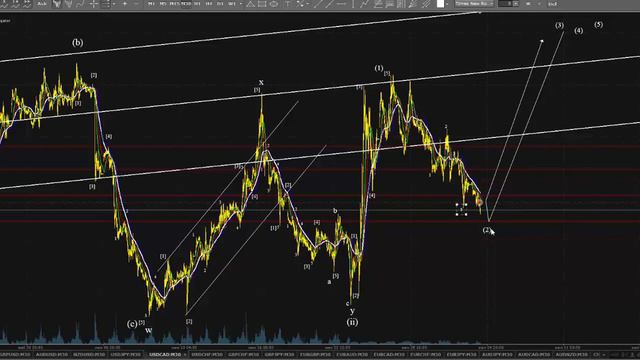Select the active USDCAD,M30 chart tab
Screen dimensions: 640x360
(165, 355)
